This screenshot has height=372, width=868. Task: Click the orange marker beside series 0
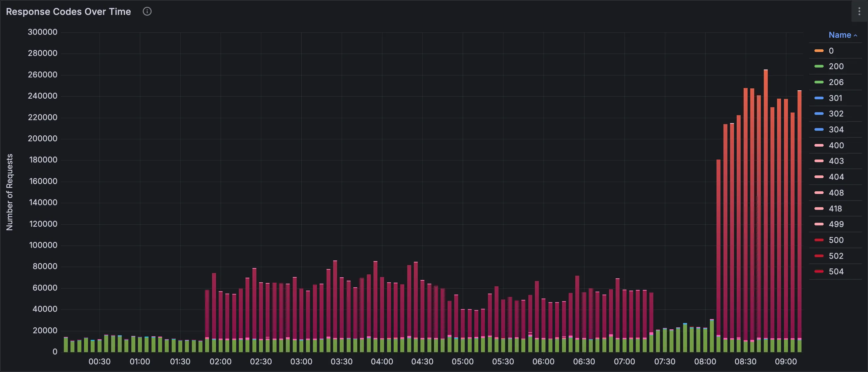tap(818, 51)
